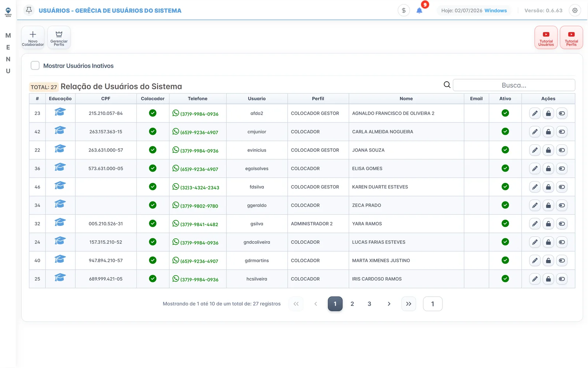Open the Tutorial Perfis video
This screenshot has height=368, width=588.
[571, 38]
